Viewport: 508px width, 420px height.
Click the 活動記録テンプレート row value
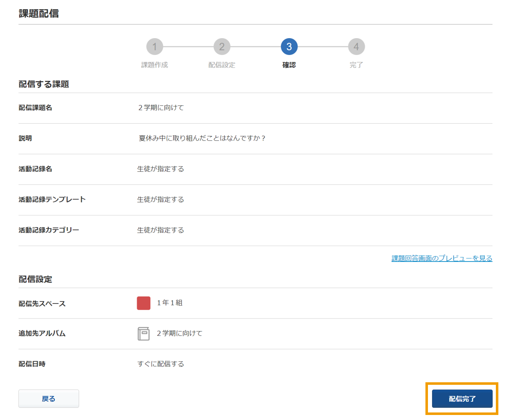click(x=161, y=200)
